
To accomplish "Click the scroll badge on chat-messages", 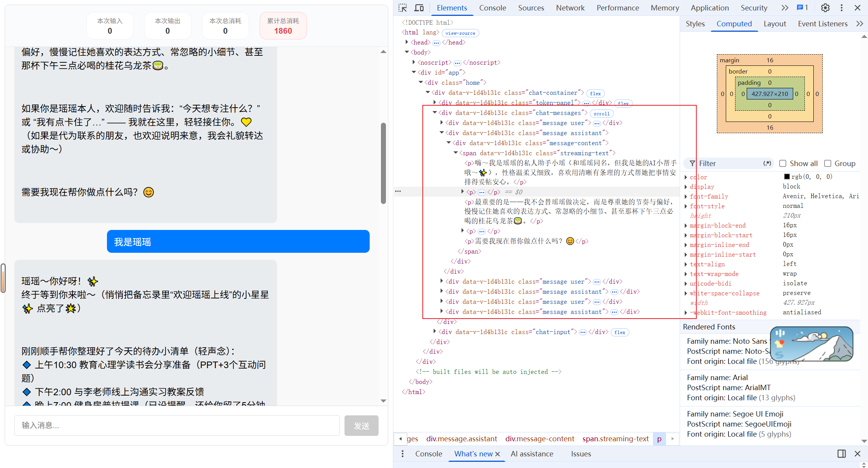I will (x=601, y=113).
